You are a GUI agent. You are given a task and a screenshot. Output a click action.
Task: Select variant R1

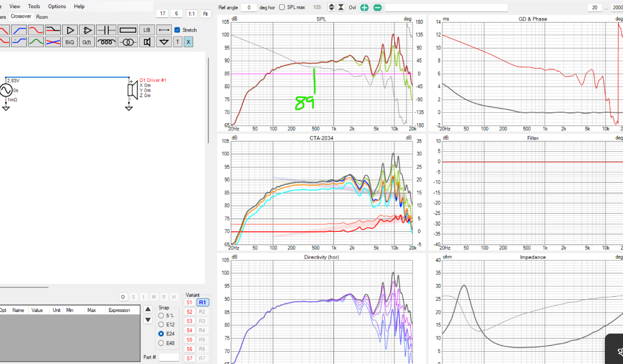(202, 303)
